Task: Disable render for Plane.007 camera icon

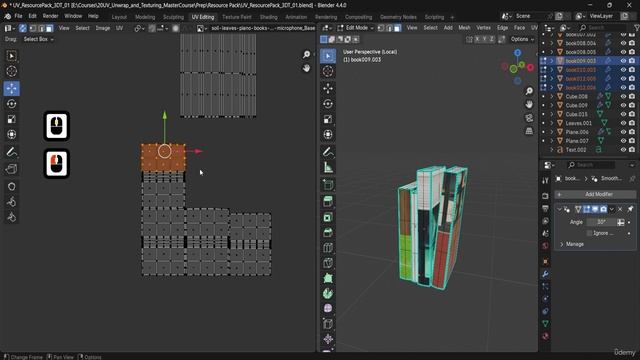Action: pos(632,141)
